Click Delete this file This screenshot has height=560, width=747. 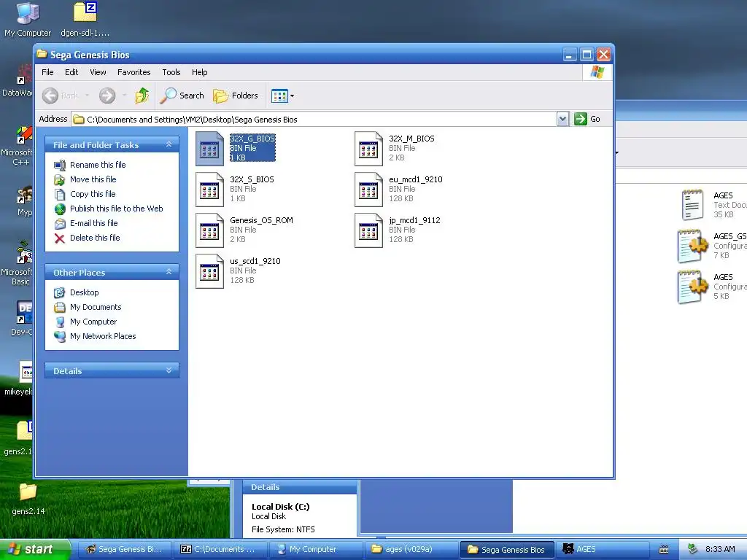(x=87, y=238)
